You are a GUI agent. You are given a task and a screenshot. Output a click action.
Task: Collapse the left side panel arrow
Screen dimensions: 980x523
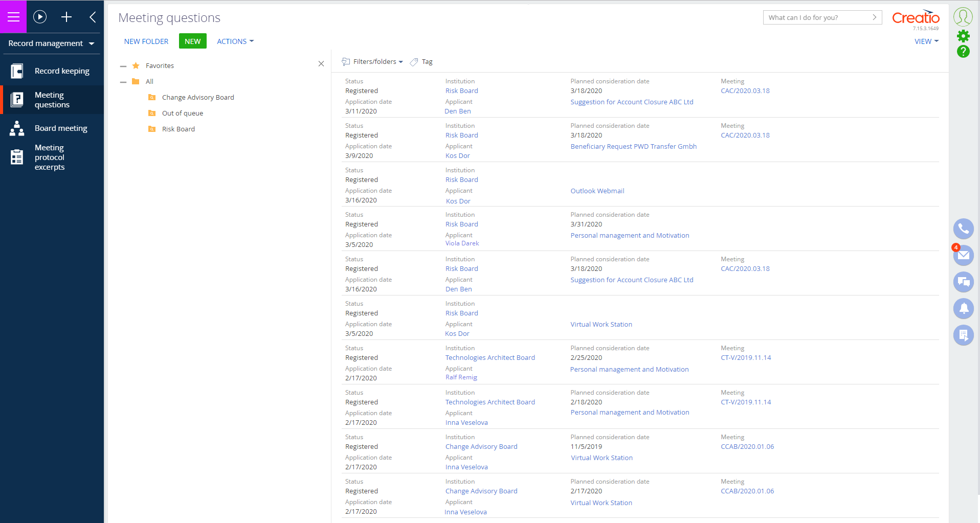pos(93,17)
